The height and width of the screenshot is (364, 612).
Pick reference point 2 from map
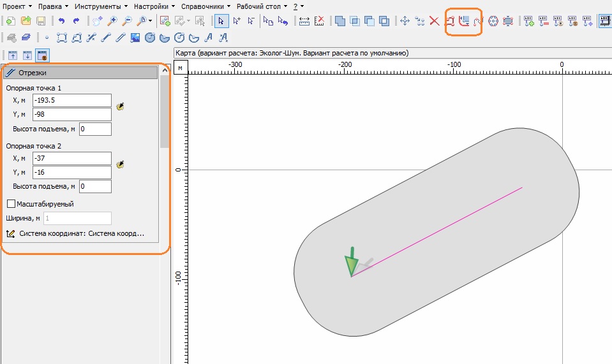119,164
